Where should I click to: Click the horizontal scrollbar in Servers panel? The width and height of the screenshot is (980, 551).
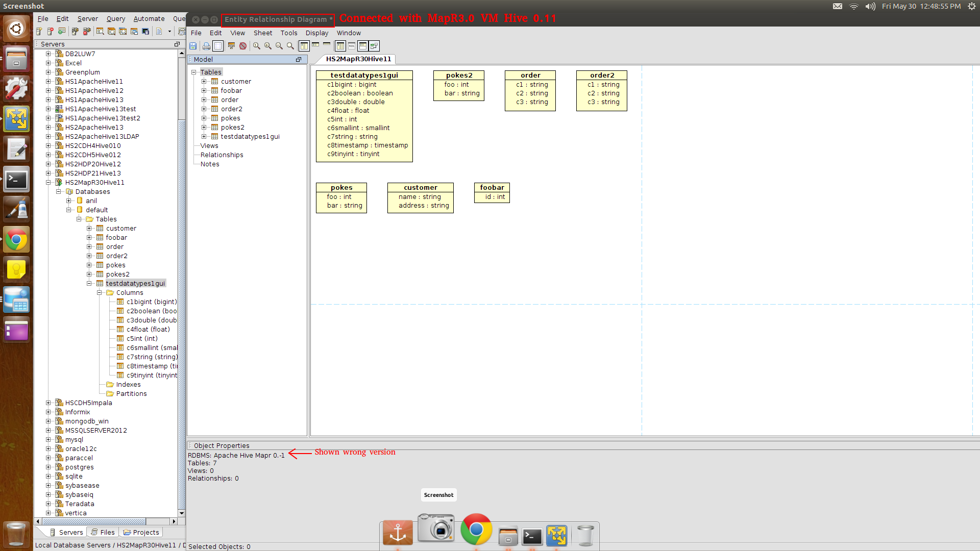[x=94, y=521]
